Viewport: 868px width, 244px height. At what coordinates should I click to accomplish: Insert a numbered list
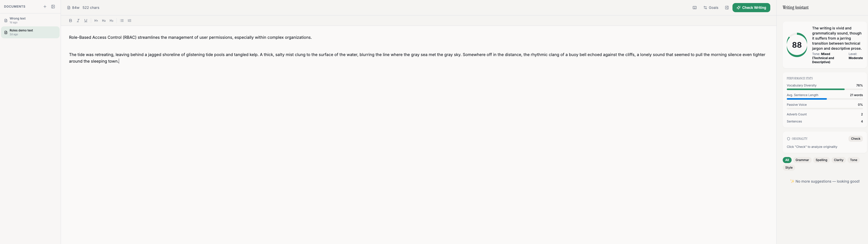(x=130, y=21)
